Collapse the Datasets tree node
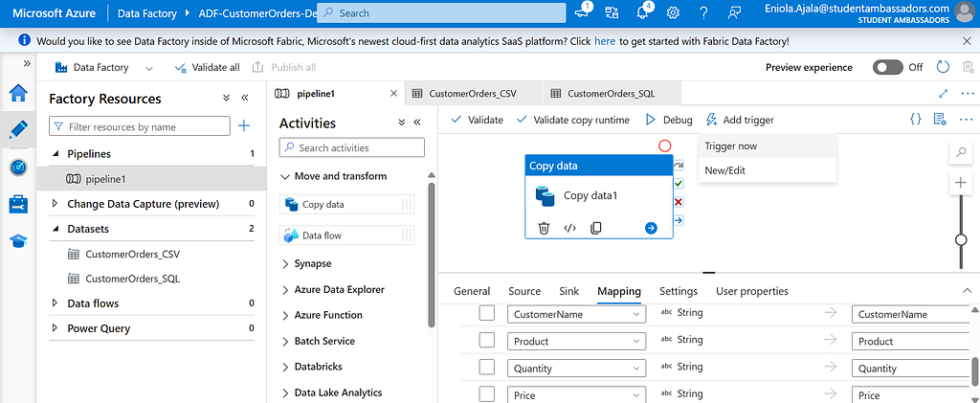 [55, 229]
